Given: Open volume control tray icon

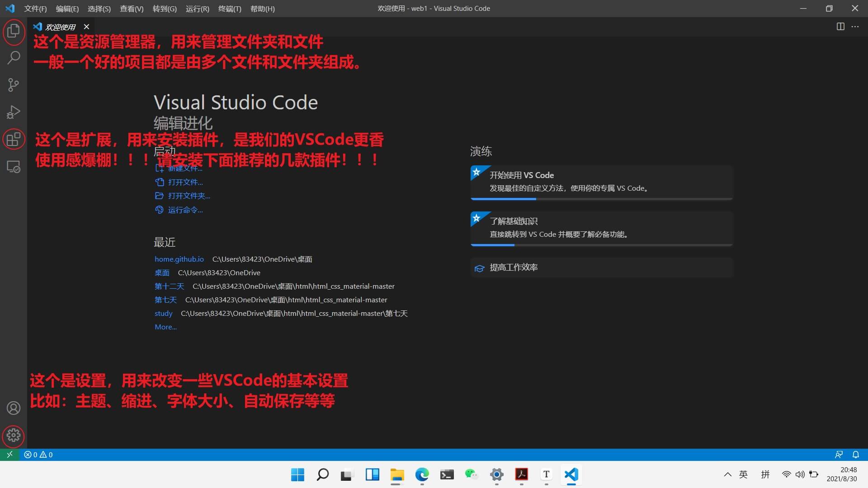Looking at the screenshot, I should pos(800,474).
